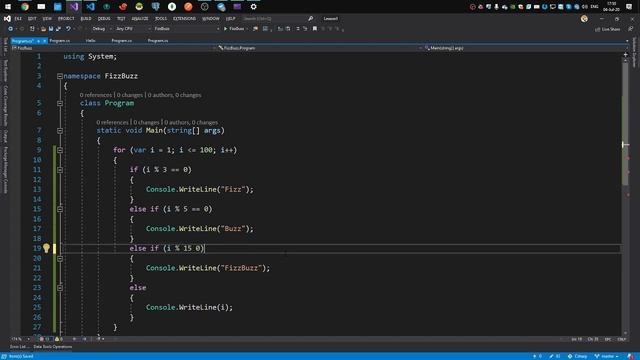Screen dimensions: 640x360
Task: Click the Live Share button
Action: (x=608, y=29)
